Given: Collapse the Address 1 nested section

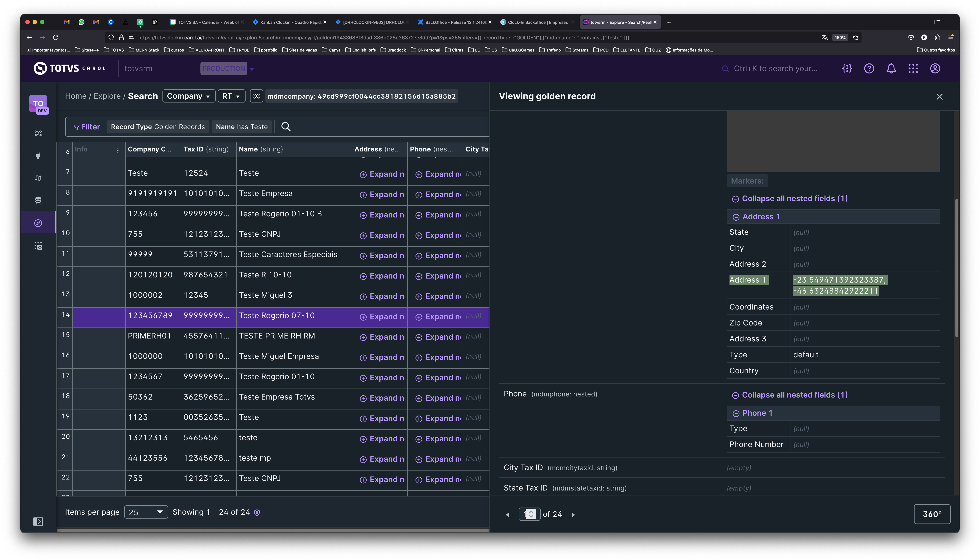Looking at the screenshot, I should [x=736, y=217].
